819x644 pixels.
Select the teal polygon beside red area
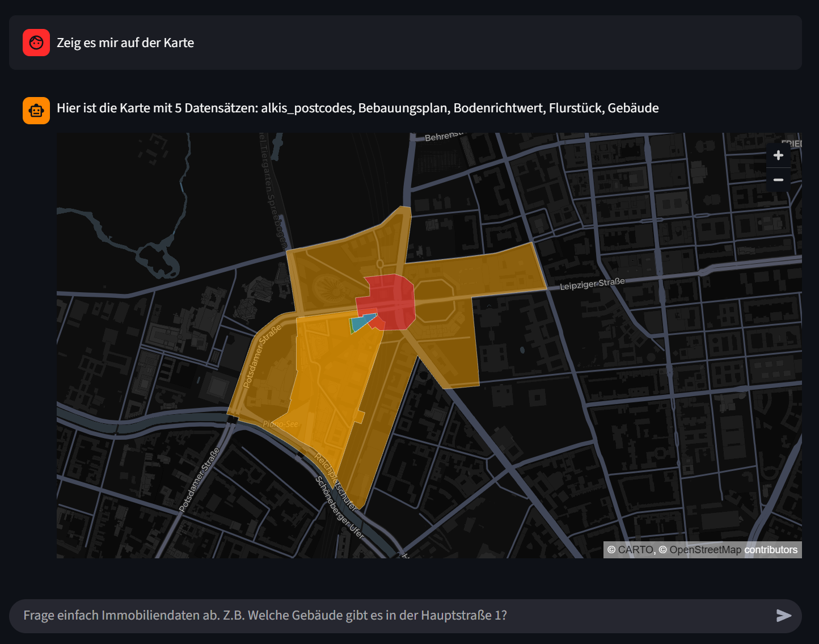click(362, 323)
